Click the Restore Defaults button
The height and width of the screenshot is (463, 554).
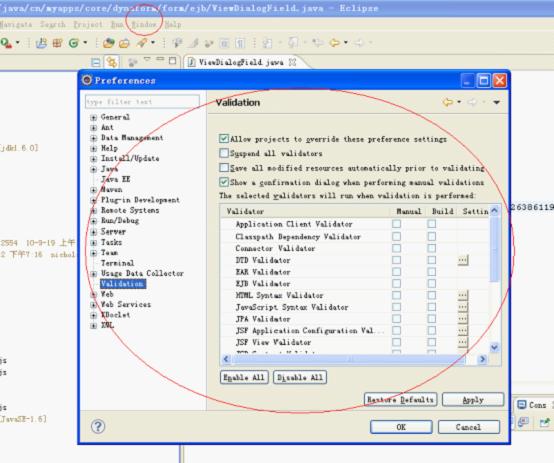400,400
